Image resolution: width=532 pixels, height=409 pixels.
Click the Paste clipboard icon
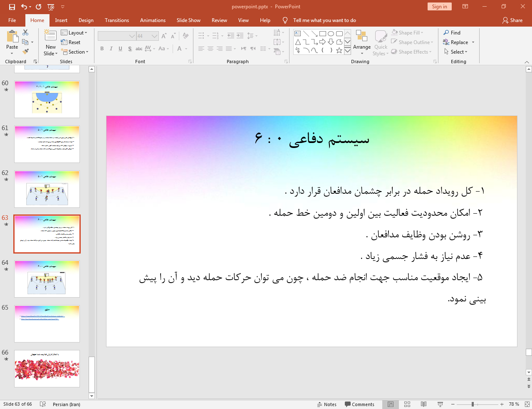(12, 37)
